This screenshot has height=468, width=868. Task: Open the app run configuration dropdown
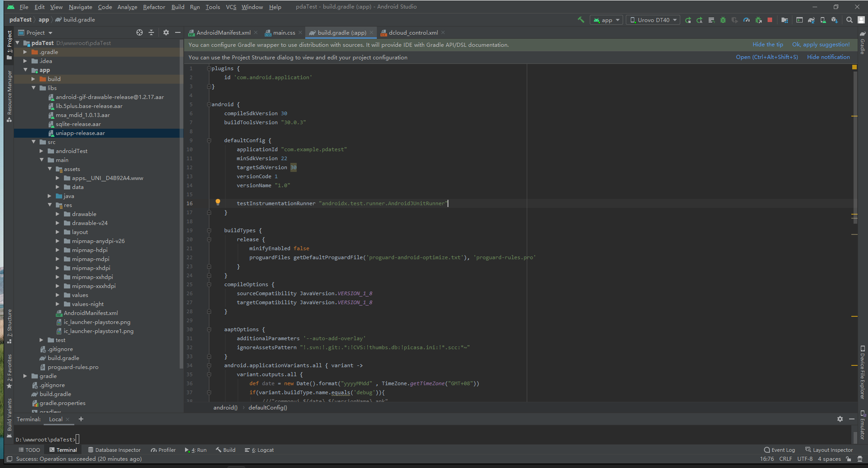coord(606,20)
